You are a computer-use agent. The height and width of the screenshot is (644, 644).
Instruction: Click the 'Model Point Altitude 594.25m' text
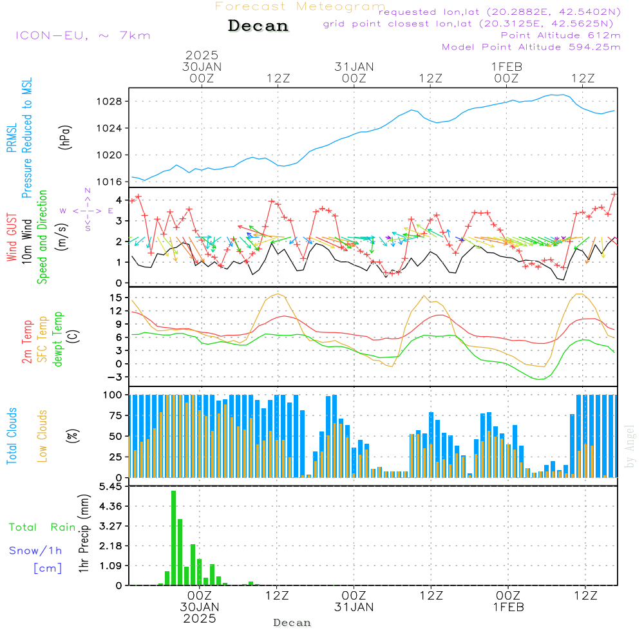pyautogui.click(x=531, y=47)
